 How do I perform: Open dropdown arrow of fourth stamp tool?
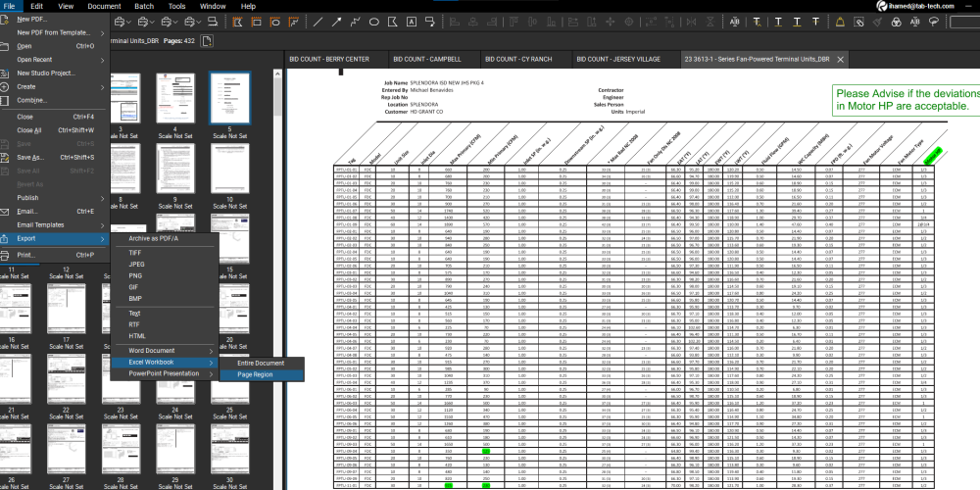pyautogui.click(x=198, y=23)
